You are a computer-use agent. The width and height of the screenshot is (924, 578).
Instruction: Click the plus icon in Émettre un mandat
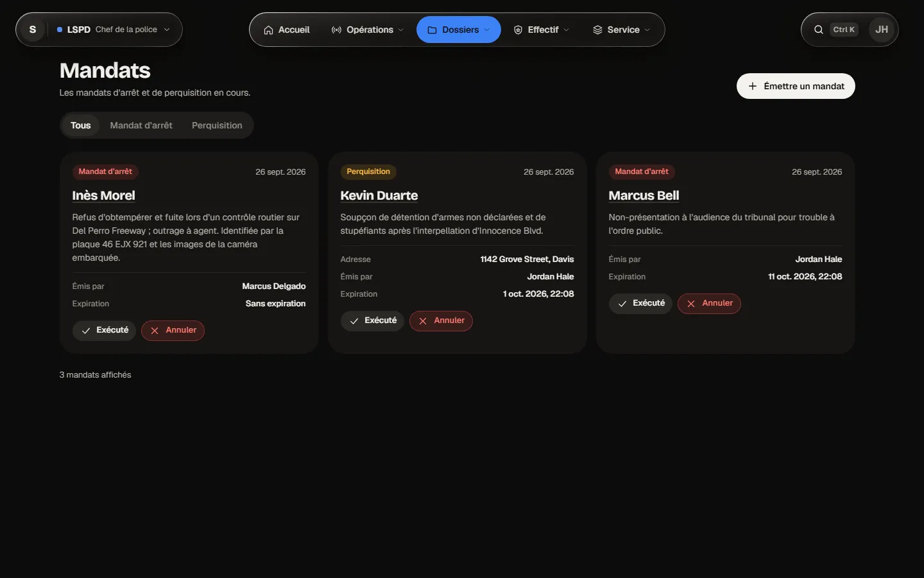pyautogui.click(x=753, y=86)
